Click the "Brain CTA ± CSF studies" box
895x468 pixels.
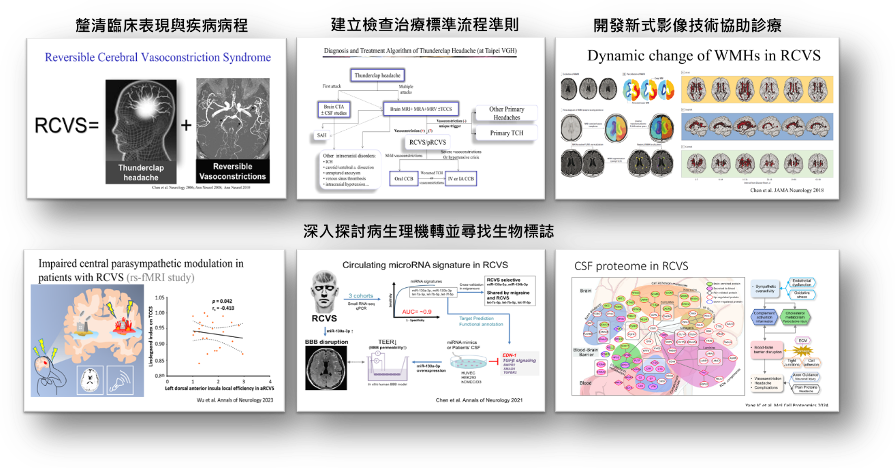334,110
